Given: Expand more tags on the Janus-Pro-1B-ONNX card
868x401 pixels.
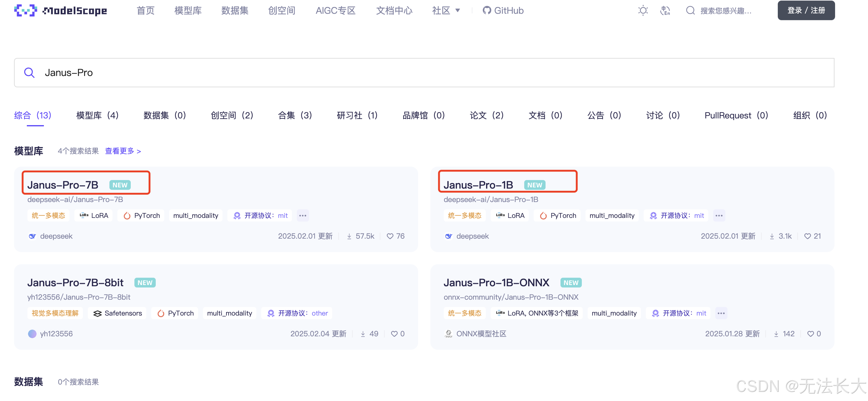Looking at the screenshot, I should [721, 313].
